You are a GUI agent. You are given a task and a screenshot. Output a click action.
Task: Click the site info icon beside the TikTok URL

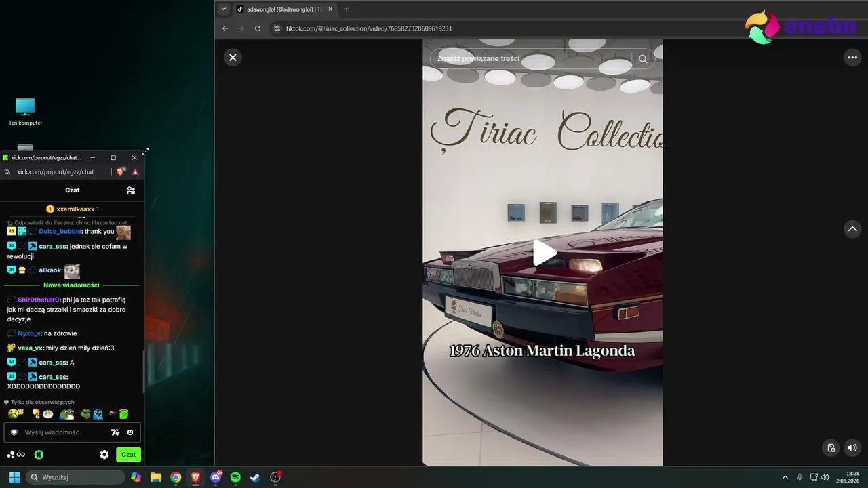click(277, 28)
